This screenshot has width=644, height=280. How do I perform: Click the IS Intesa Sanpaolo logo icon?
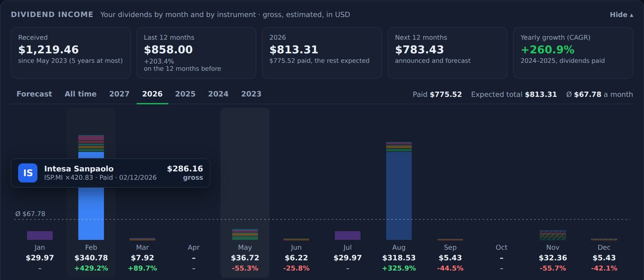tap(28, 173)
